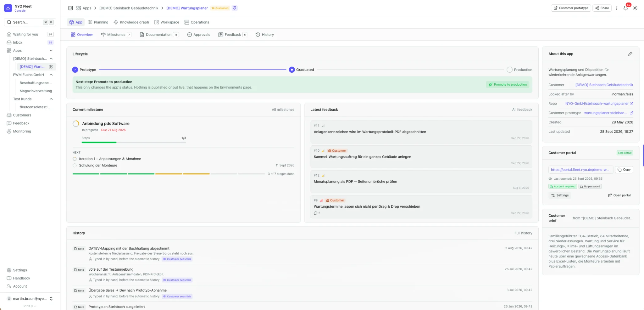Open Customers in the sidebar
The width and height of the screenshot is (644, 310).
pyautogui.click(x=22, y=115)
